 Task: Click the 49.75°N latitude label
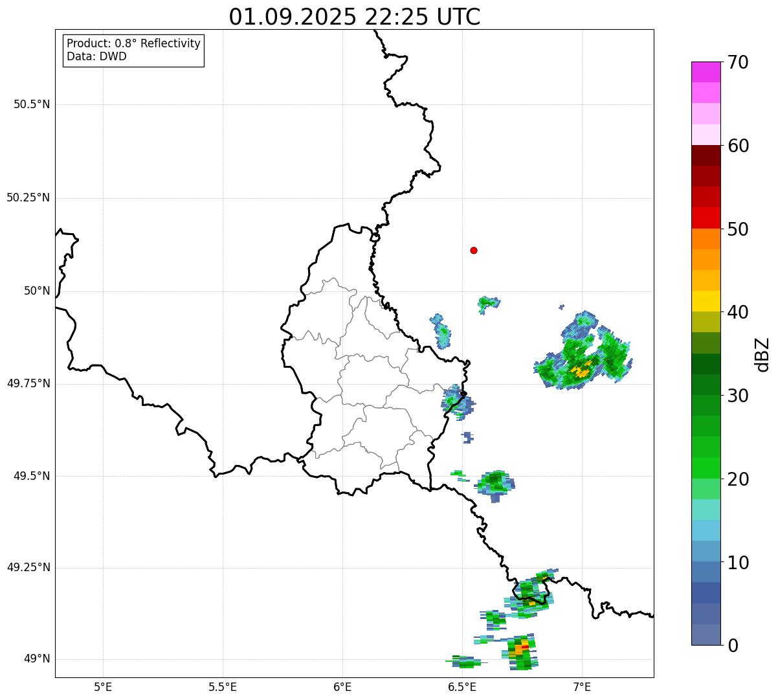click(28, 383)
